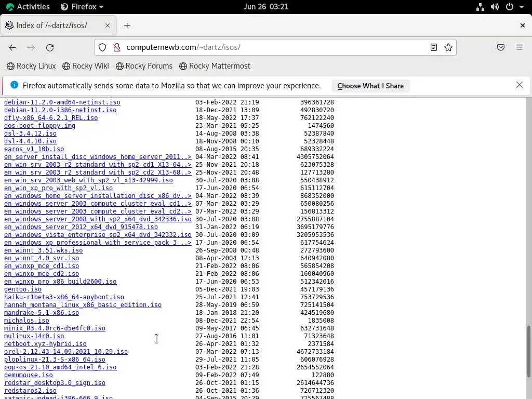Open en_server_install_disc_windows_home_server_2011 link

point(98,157)
